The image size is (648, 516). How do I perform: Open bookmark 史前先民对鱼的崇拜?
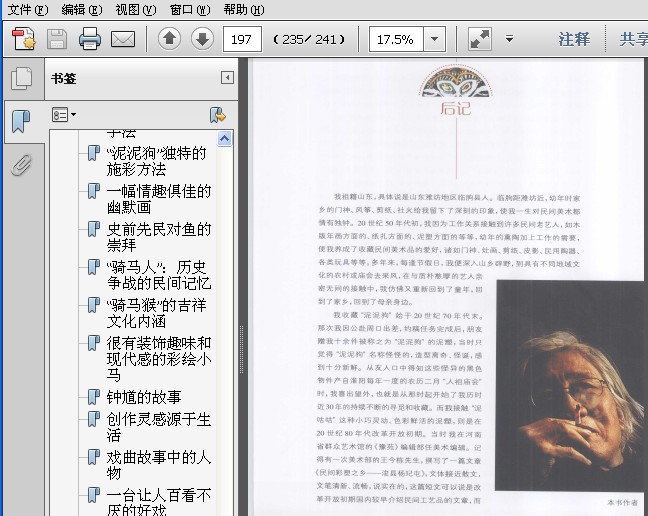coord(159,237)
